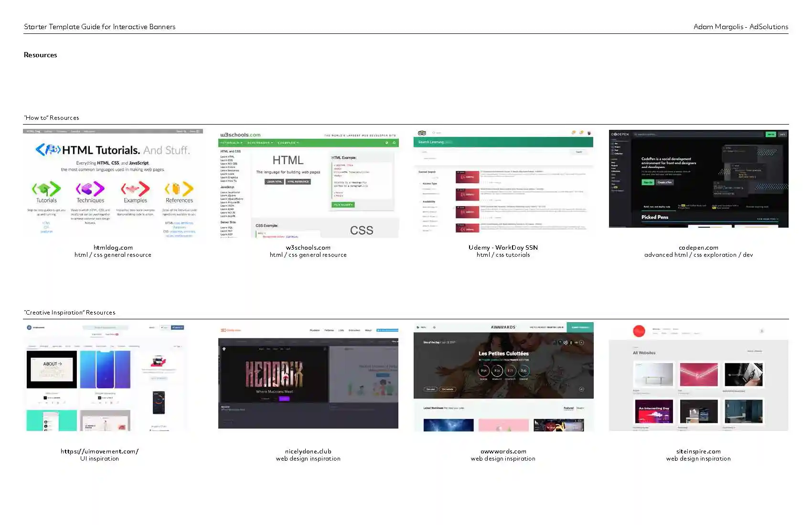812x525 pixels.
Task: Click the LEARN HTML button on w3schools
Action: (274, 181)
